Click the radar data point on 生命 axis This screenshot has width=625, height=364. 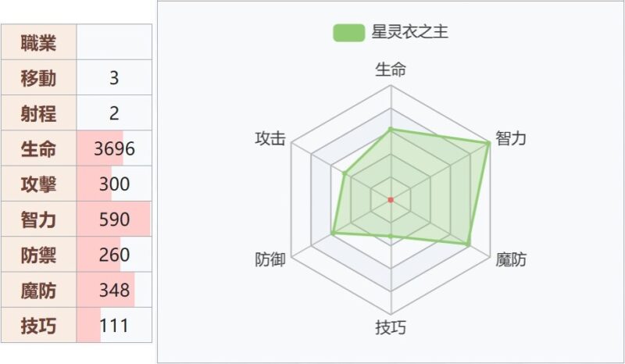[390, 129]
